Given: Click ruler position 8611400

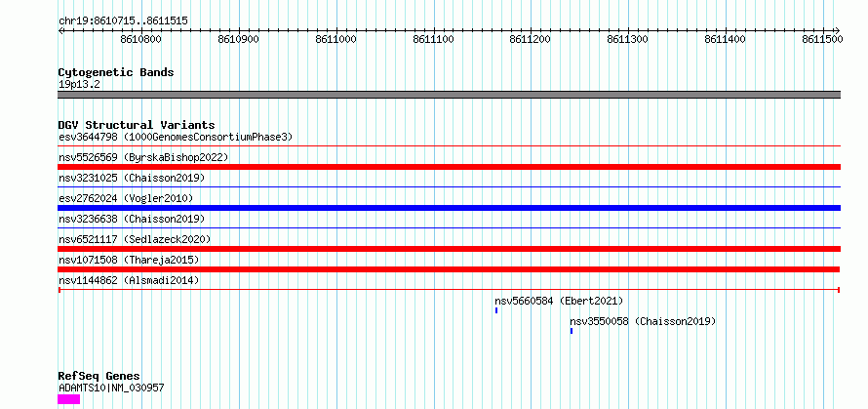Looking at the screenshot, I should coord(726,39).
